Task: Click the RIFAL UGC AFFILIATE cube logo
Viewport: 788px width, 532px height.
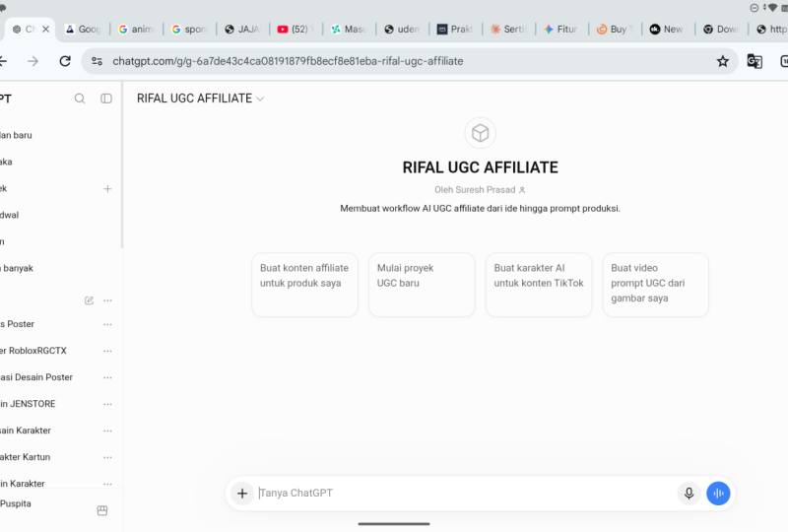Action: (481, 133)
